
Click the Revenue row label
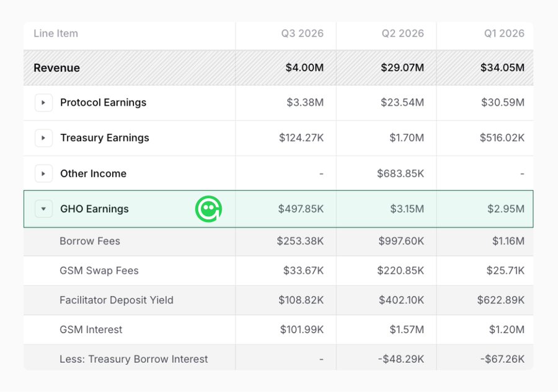point(56,68)
